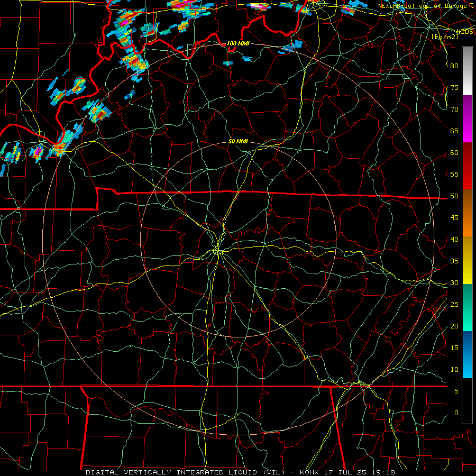This screenshot has width=476, height=476.
Task: Click the 10 value on color scale
Action: (454, 370)
